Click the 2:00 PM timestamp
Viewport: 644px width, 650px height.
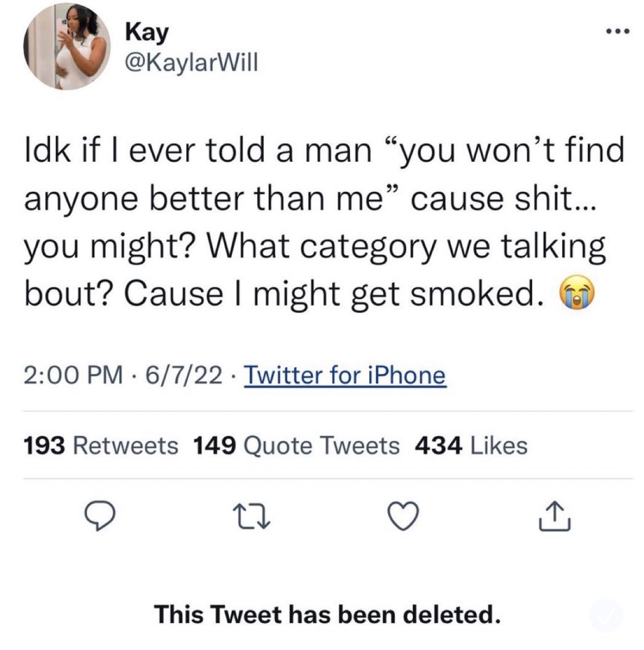coord(73,375)
